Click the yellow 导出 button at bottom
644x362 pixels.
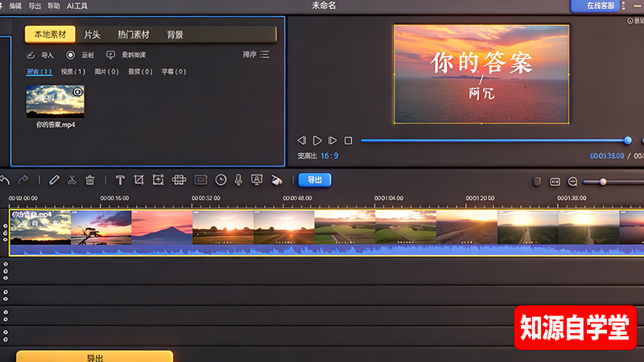point(95,356)
